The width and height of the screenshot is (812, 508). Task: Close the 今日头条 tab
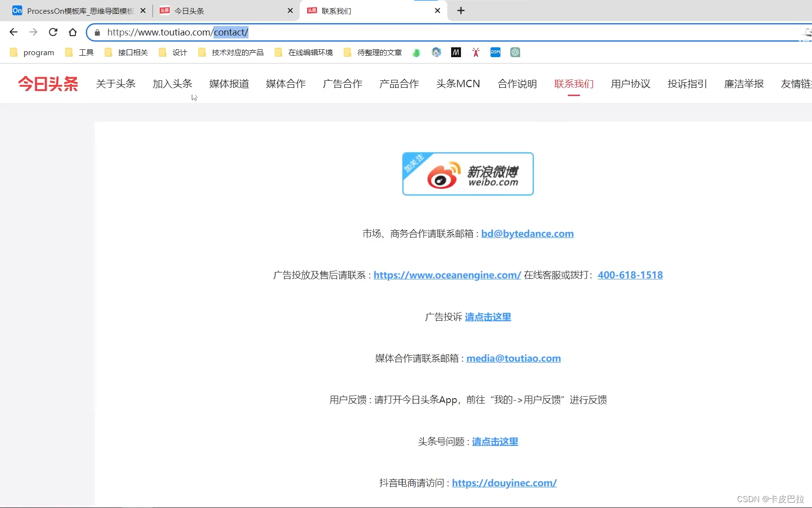click(290, 10)
